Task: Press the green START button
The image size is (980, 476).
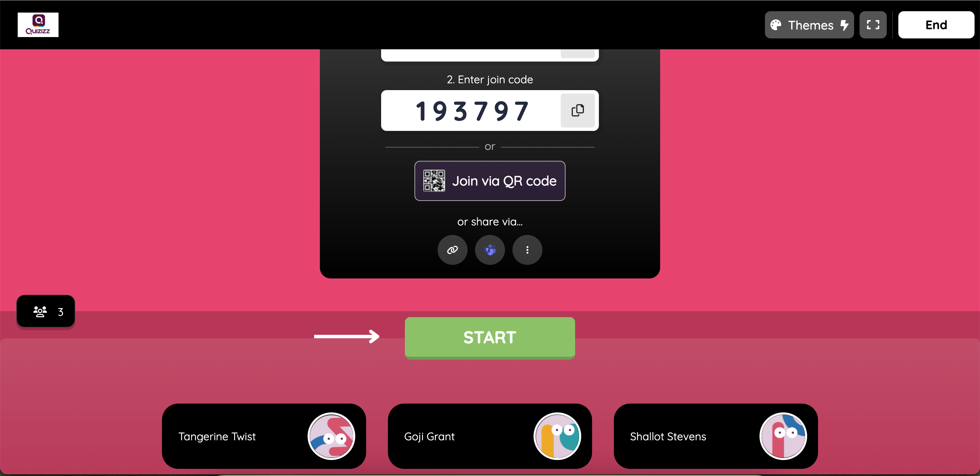Action: [x=489, y=337]
